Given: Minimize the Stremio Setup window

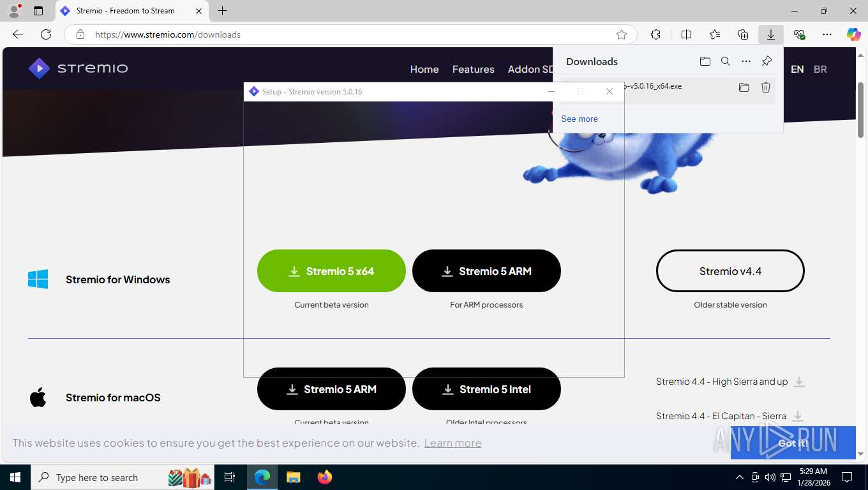Looking at the screenshot, I should [x=551, y=91].
